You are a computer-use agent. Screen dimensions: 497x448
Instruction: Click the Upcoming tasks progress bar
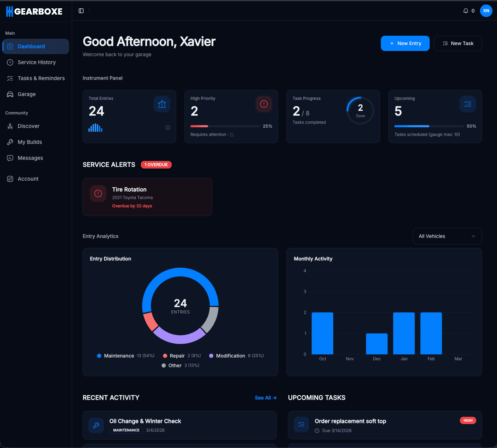pyautogui.click(x=429, y=126)
